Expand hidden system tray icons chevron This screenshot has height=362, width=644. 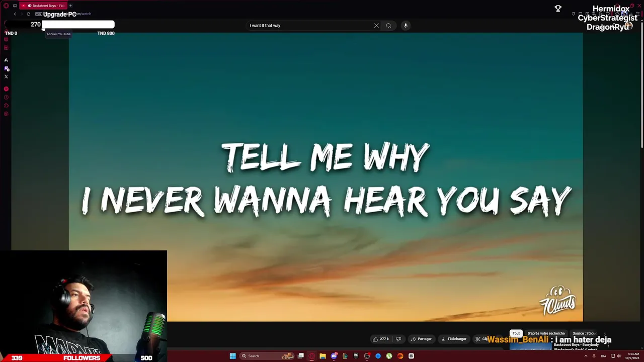click(586, 356)
